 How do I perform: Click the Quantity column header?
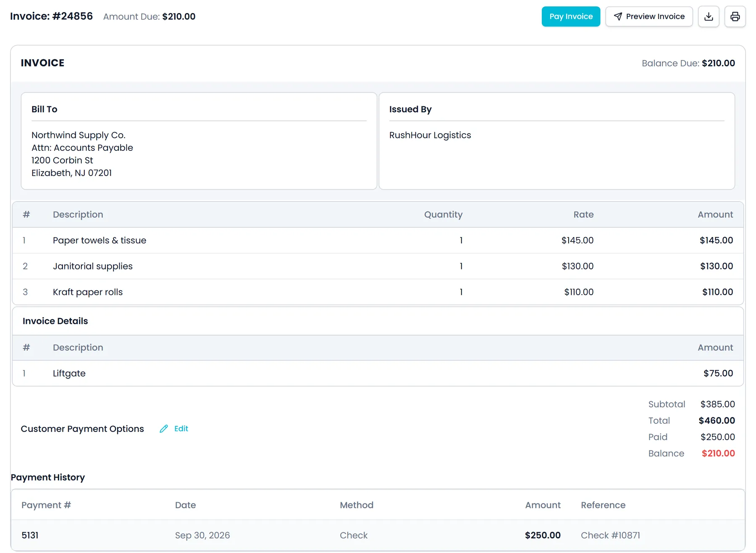click(443, 215)
